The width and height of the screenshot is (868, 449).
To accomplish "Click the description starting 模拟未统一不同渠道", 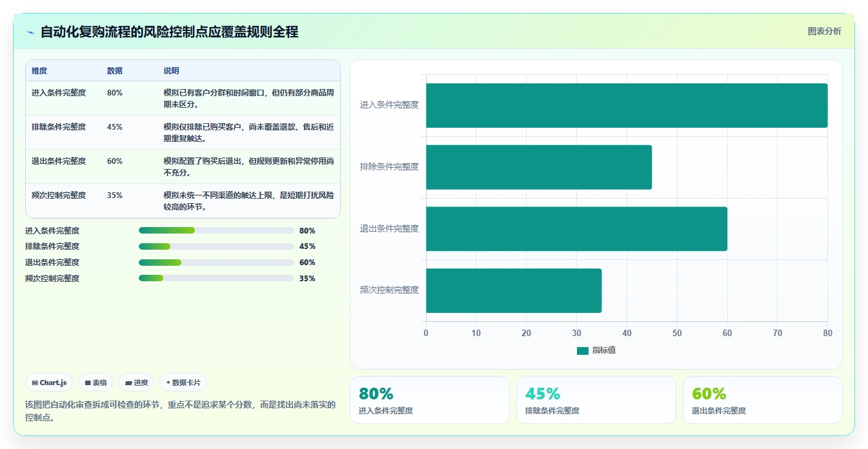I will 248,201.
